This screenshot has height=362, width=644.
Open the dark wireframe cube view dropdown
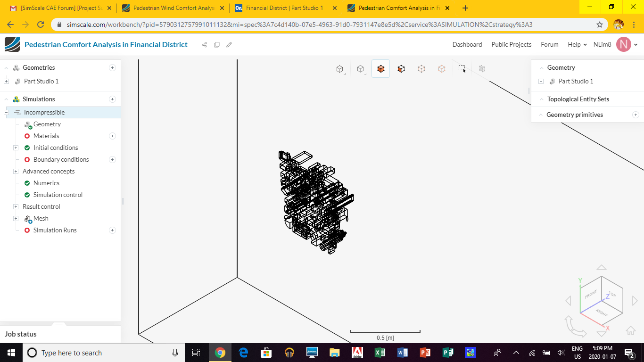(x=340, y=69)
